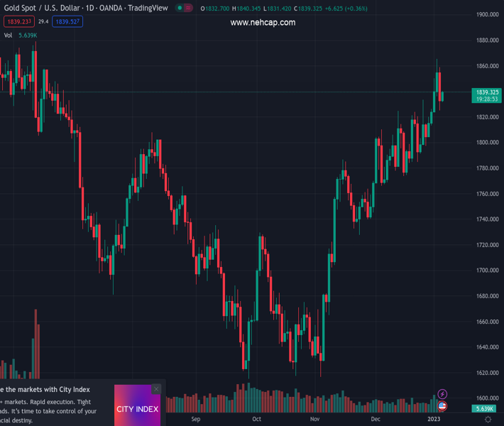Click the Dec label on time axis
The image size is (504, 426).
(x=376, y=420)
